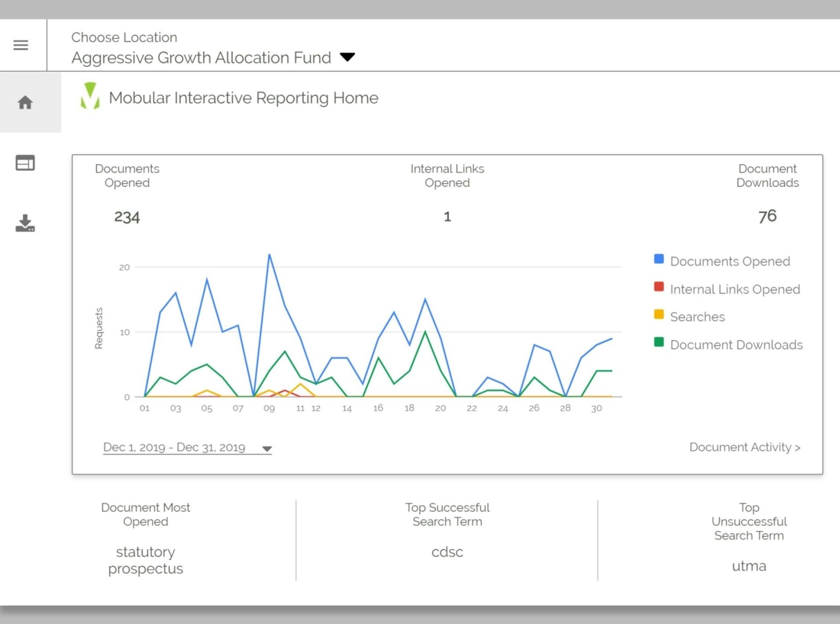The image size is (840, 624).
Task: Click the download/export icon in the sidebar
Action: point(25,224)
